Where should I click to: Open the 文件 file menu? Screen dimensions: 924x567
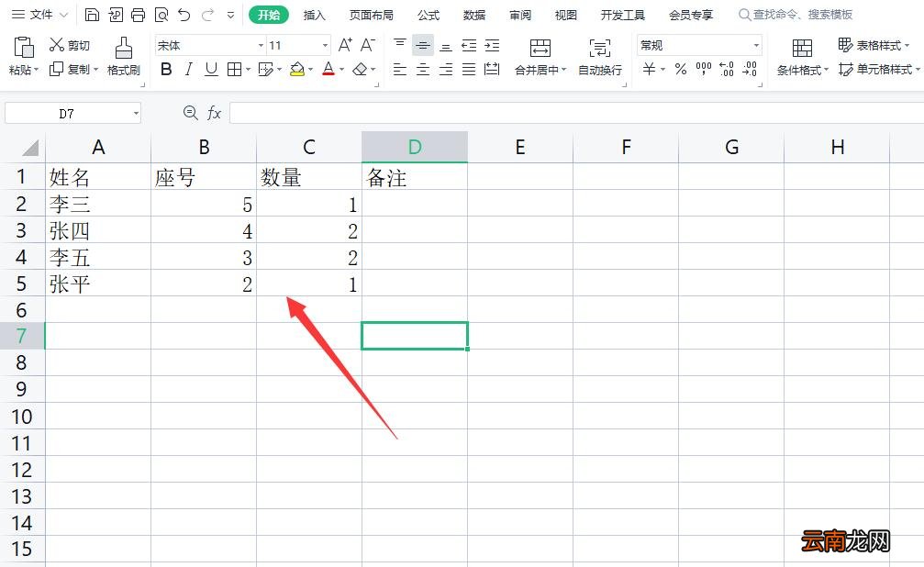[x=39, y=15]
